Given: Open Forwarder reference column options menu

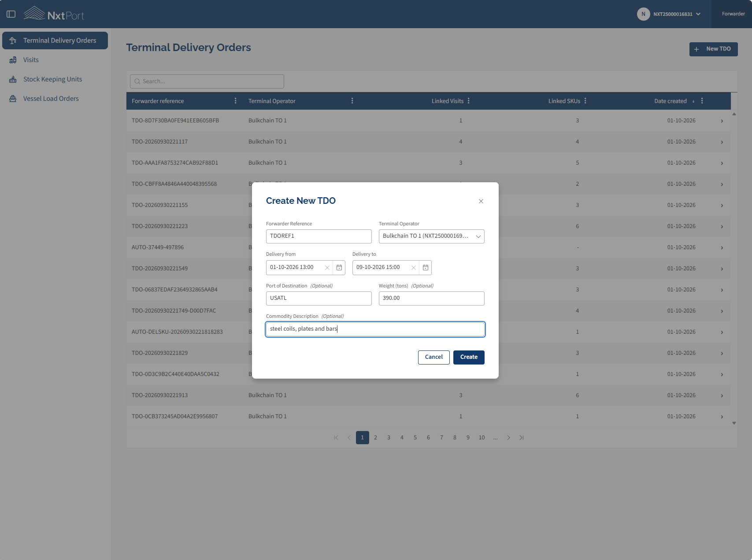Looking at the screenshot, I should click(x=236, y=101).
